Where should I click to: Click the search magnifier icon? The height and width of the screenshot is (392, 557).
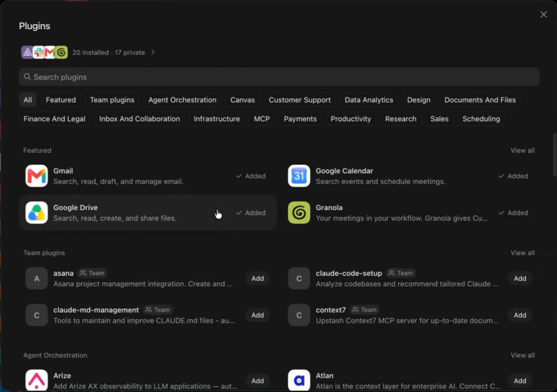27,77
